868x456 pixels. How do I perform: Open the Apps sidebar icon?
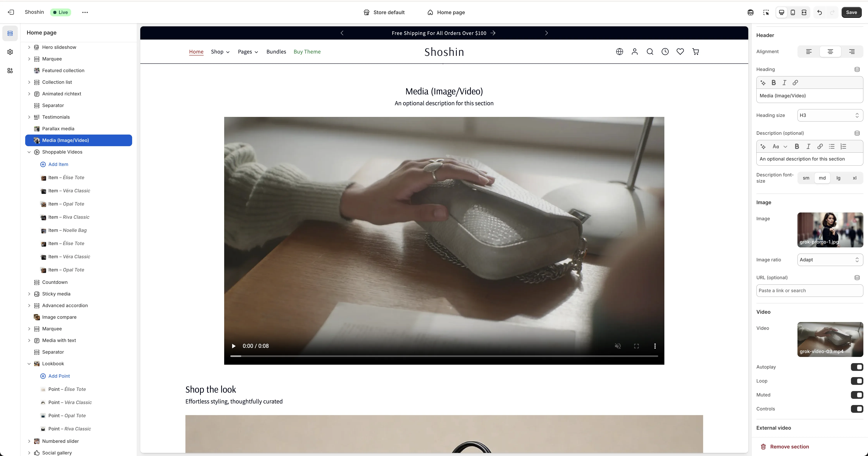pyautogui.click(x=10, y=71)
